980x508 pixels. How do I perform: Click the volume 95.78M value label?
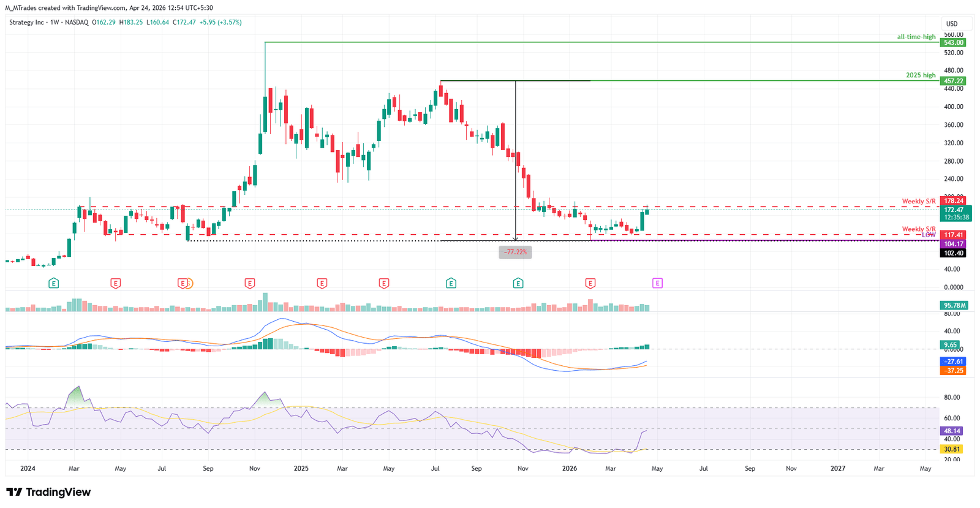click(954, 305)
